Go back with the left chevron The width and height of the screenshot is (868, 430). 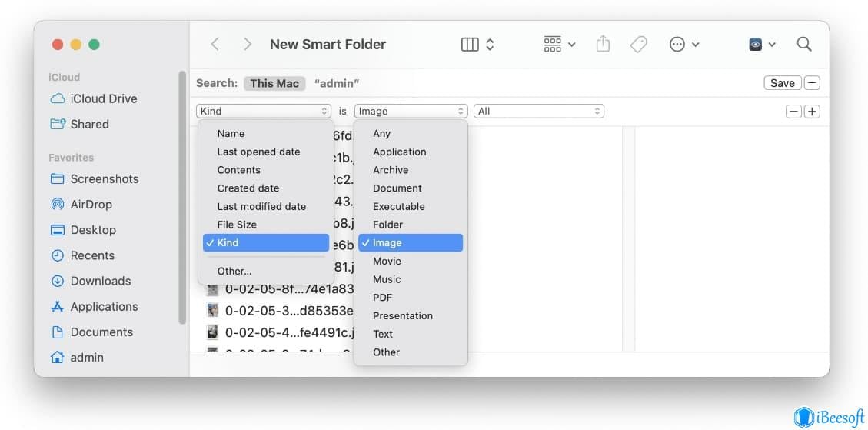click(x=215, y=45)
